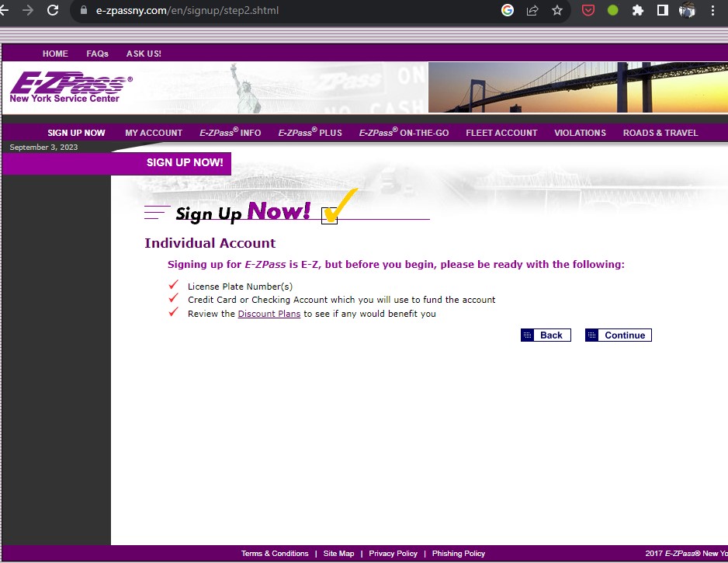Click the bridge sunset banner image

[578, 87]
